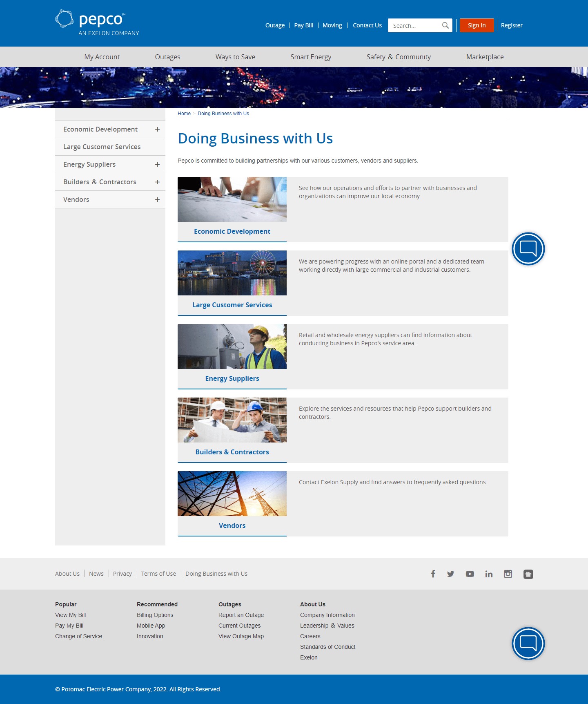Open the Builders & Contractors card title
The image size is (588, 704).
point(232,452)
